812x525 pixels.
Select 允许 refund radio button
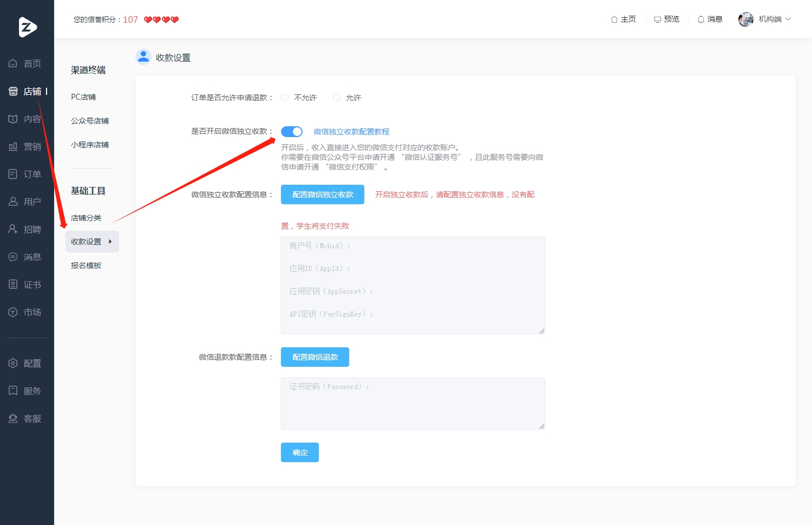tap(337, 98)
